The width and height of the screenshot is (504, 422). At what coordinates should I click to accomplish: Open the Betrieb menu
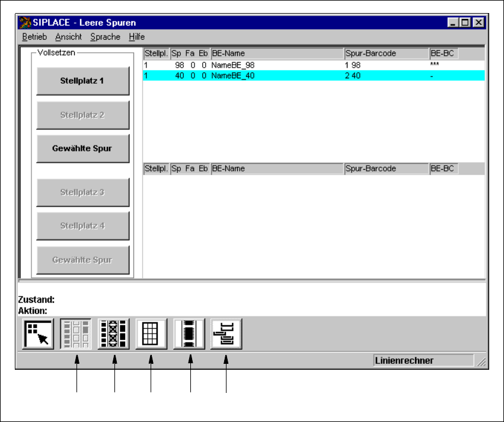click(x=34, y=37)
